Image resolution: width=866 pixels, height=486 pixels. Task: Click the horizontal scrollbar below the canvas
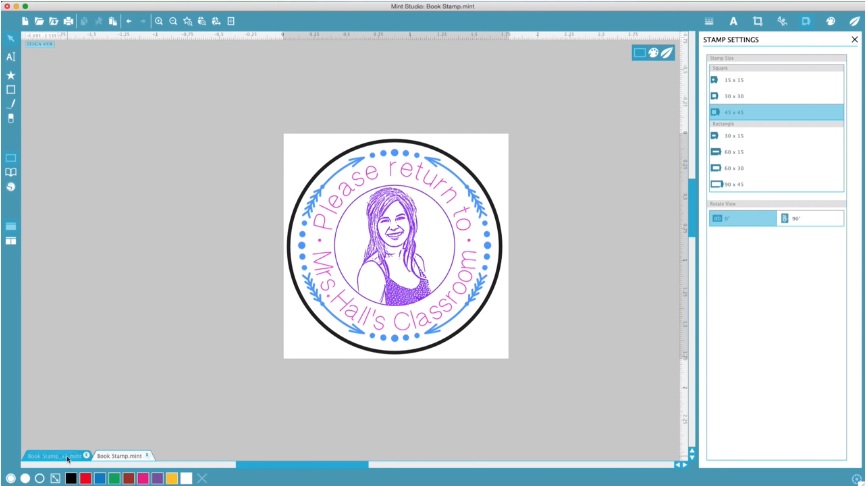301,465
